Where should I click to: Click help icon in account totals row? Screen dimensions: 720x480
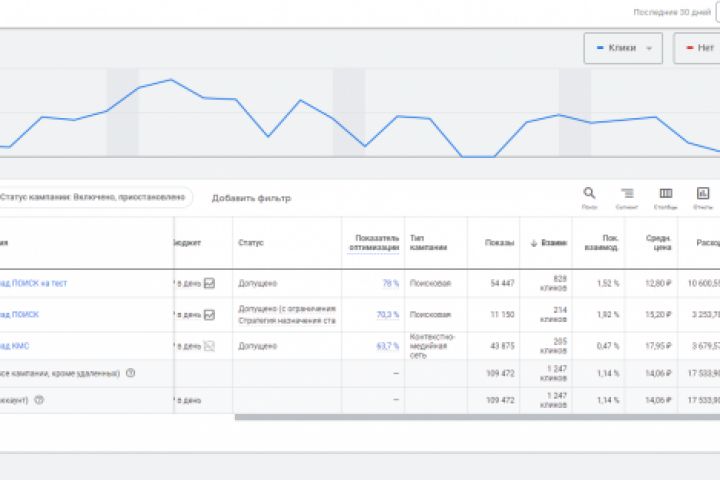(x=39, y=399)
